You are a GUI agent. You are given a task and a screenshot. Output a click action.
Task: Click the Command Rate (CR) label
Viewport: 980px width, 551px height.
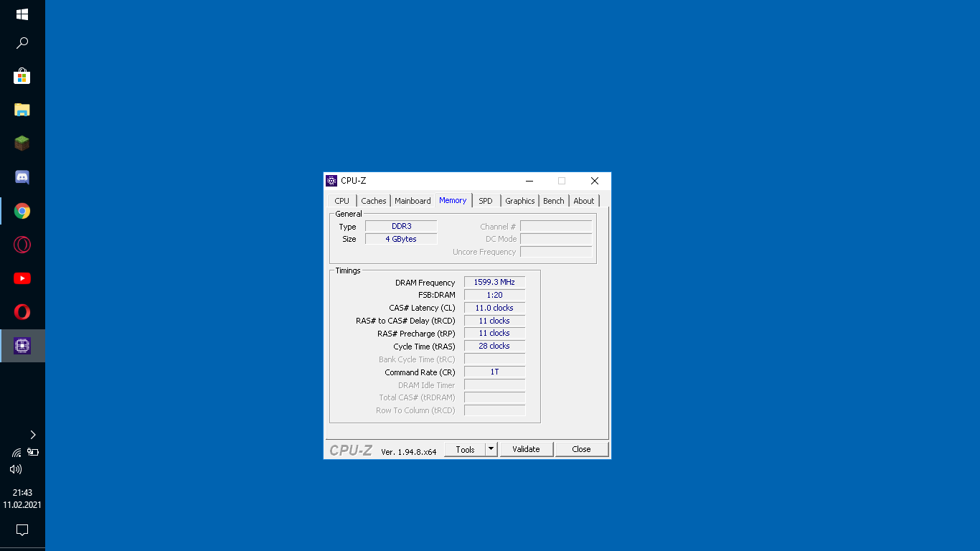[420, 372]
